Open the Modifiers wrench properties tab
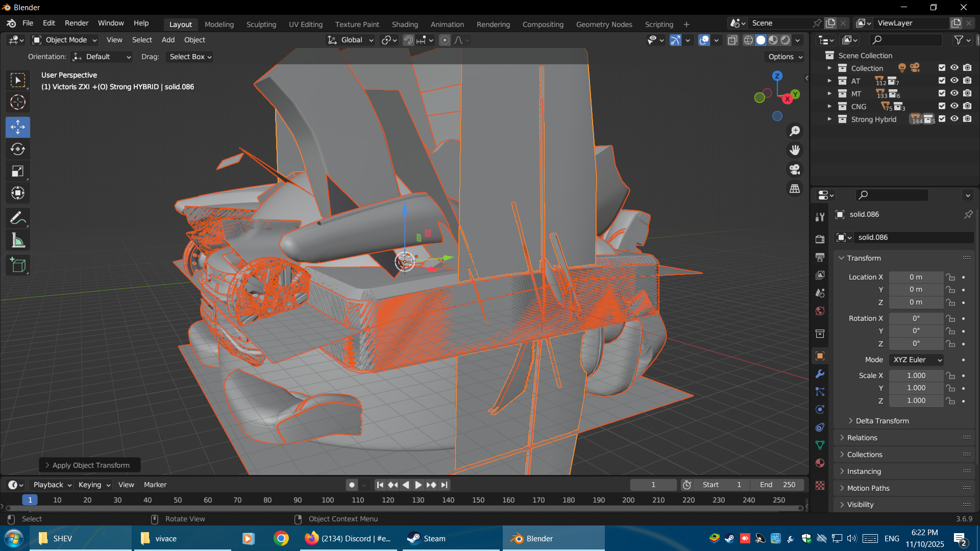 pyautogui.click(x=820, y=374)
